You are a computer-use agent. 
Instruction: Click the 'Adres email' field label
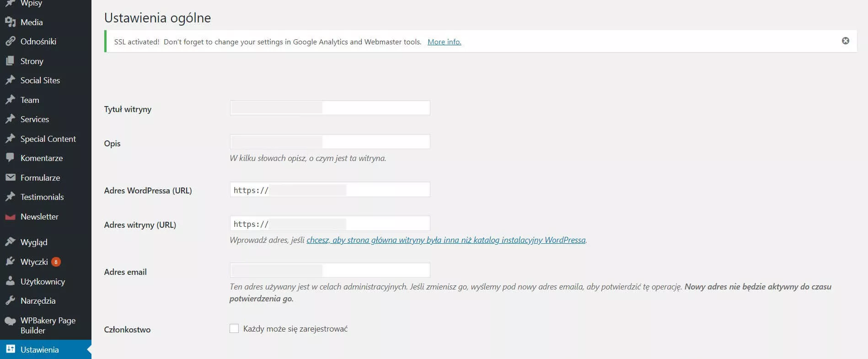(125, 272)
